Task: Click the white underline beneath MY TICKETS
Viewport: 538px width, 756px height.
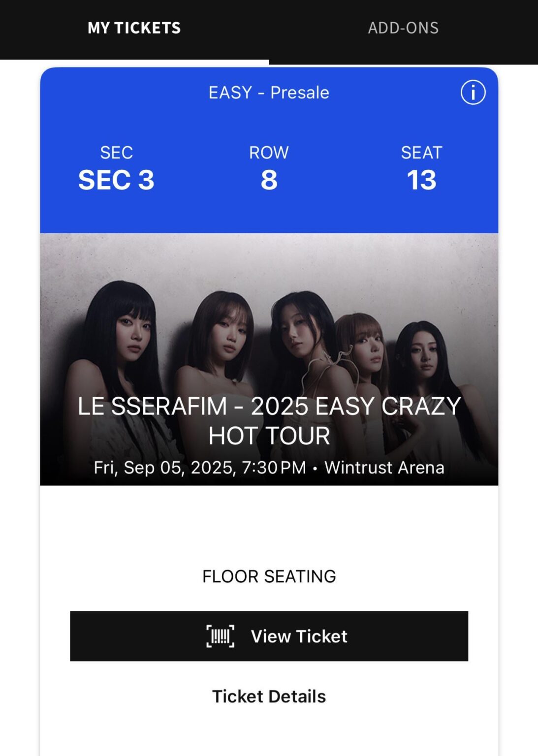Action: (134, 62)
